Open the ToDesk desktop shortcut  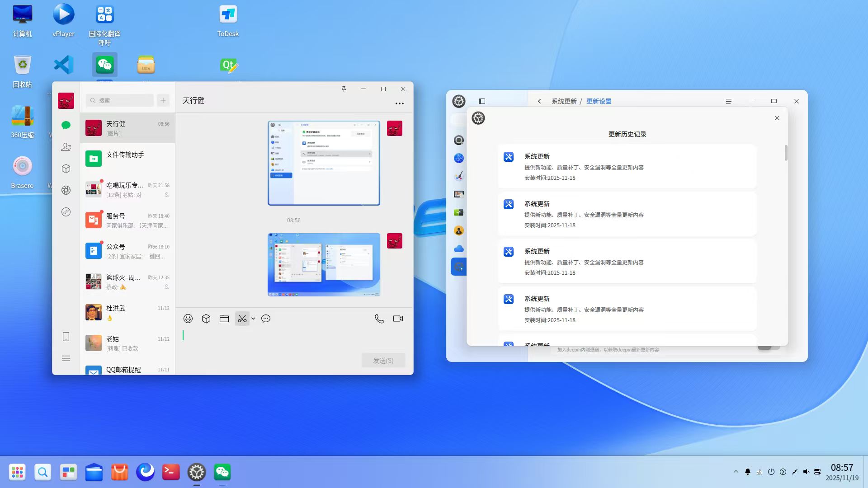[228, 21]
